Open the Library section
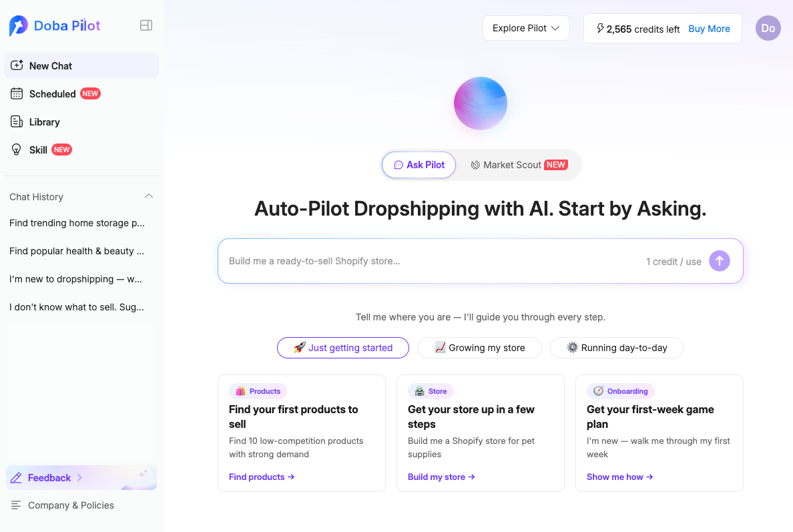Image resolution: width=793 pixels, height=532 pixels. [81, 122]
